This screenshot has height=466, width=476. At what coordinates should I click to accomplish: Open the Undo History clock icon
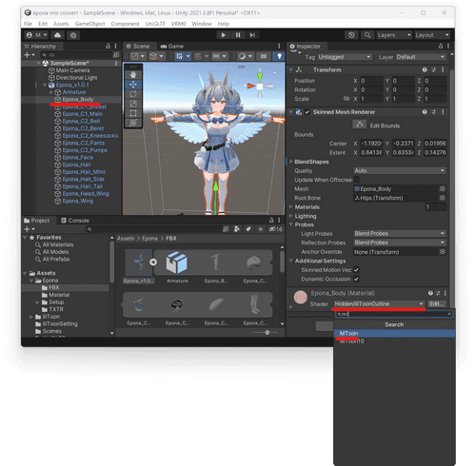(x=351, y=35)
